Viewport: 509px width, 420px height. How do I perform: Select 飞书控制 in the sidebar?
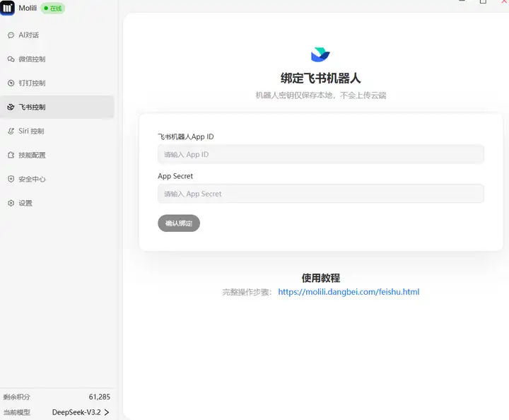tap(57, 107)
